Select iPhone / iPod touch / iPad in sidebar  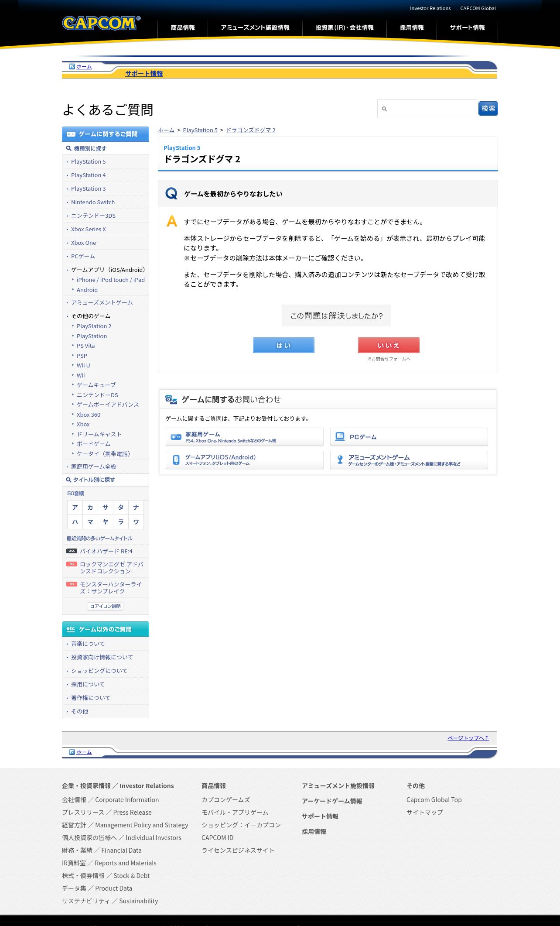[x=111, y=280]
